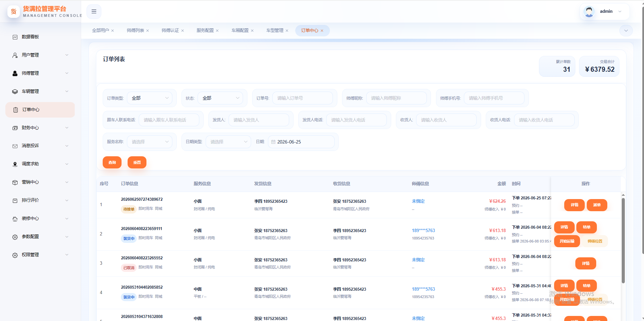Click the 查询 search button

click(x=112, y=162)
